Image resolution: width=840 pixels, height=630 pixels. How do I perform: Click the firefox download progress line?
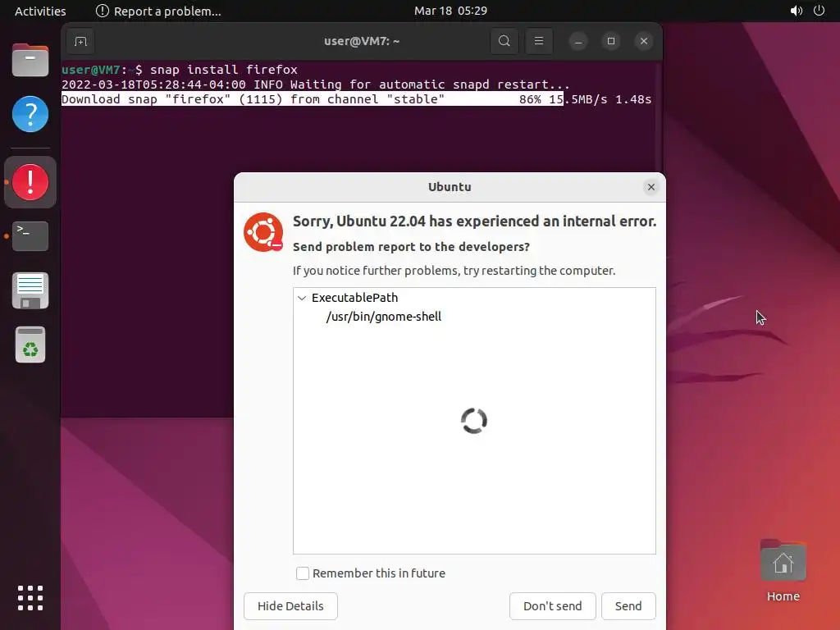[x=356, y=99]
